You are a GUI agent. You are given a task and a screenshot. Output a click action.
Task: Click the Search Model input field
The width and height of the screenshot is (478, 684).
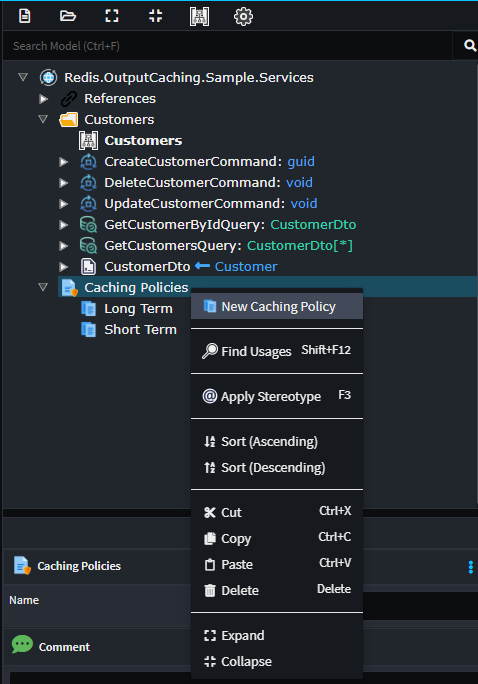[x=227, y=46]
